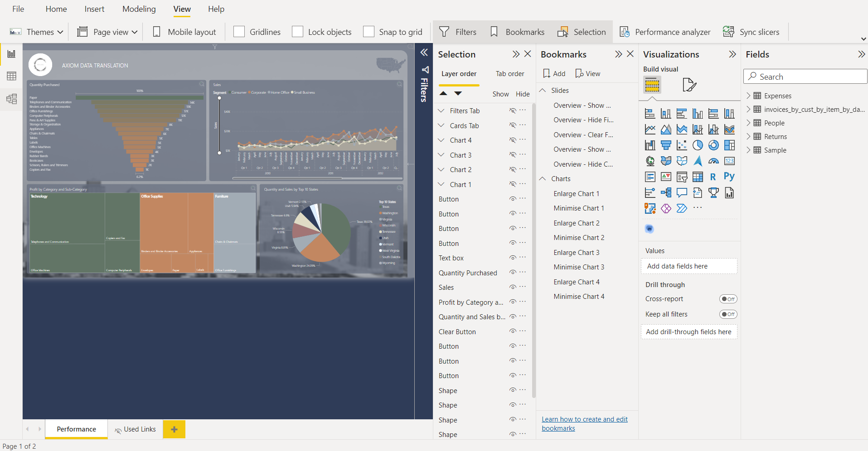This screenshot has height=451, width=868.
Task: Select the funnel chart visual
Action: 666,145
